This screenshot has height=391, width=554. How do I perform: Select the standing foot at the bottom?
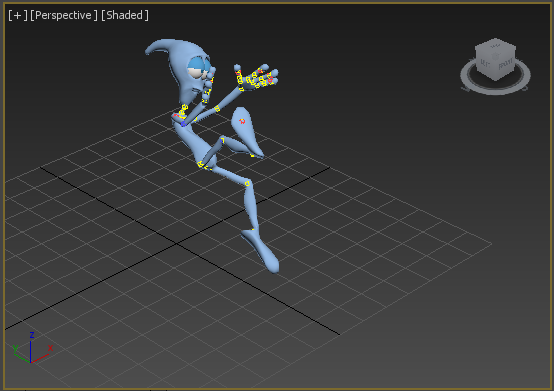point(261,251)
